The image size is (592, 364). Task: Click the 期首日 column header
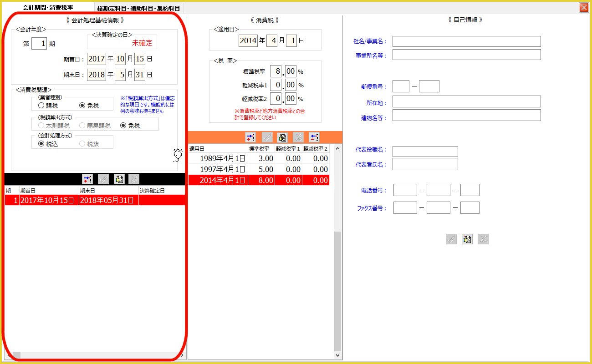pos(48,190)
